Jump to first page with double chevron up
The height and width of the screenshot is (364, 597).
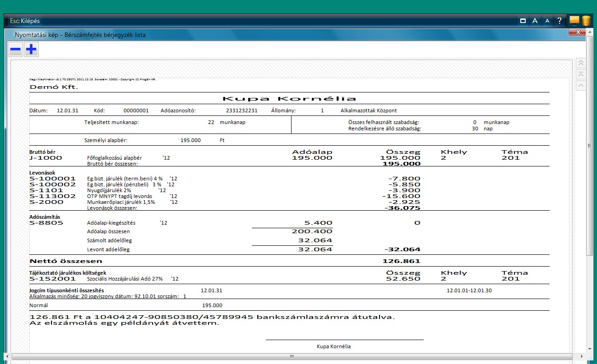(x=581, y=64)
